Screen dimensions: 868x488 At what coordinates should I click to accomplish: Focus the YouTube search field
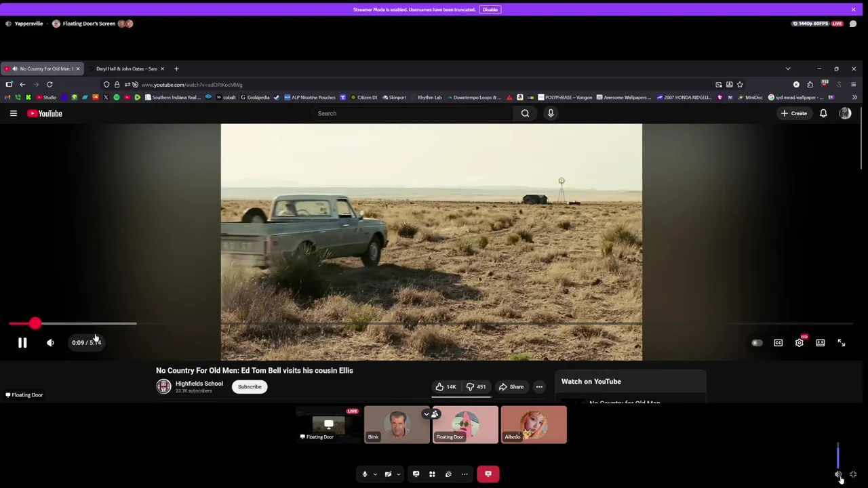[414, 113]
